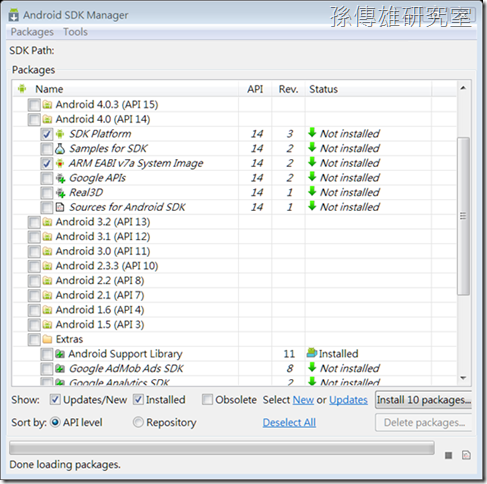Click the API column header
The width and height of the screenshot is (487, 484).
pos(255,89)
